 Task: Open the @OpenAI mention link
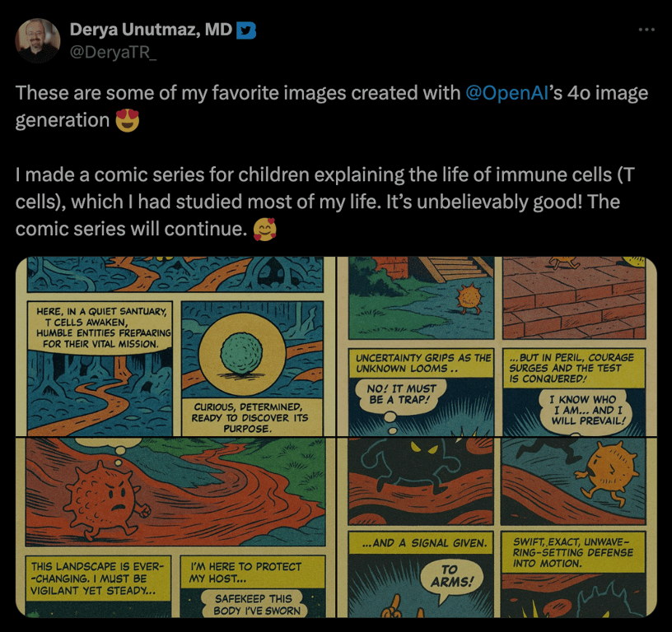tap(507, 93)
